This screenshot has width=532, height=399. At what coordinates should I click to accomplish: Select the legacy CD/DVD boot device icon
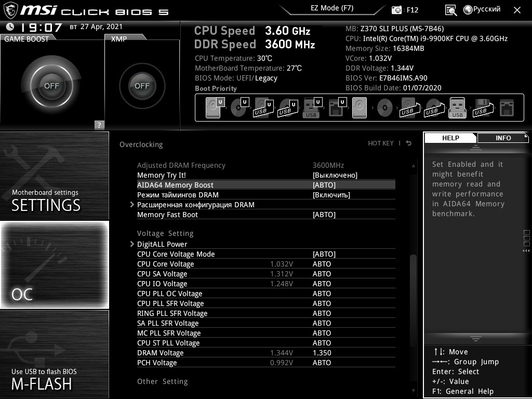point(385,108)
